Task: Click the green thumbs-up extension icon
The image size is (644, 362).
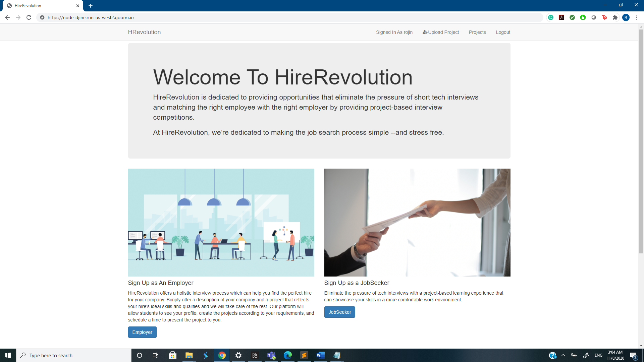Action: coord(583,17)
